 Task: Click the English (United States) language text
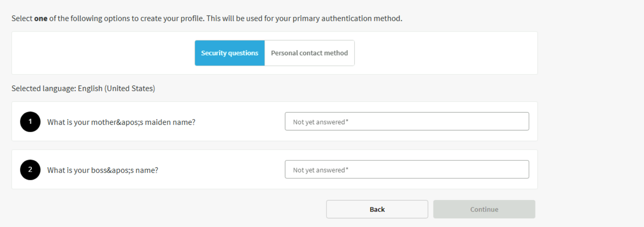tap(116, 88)
